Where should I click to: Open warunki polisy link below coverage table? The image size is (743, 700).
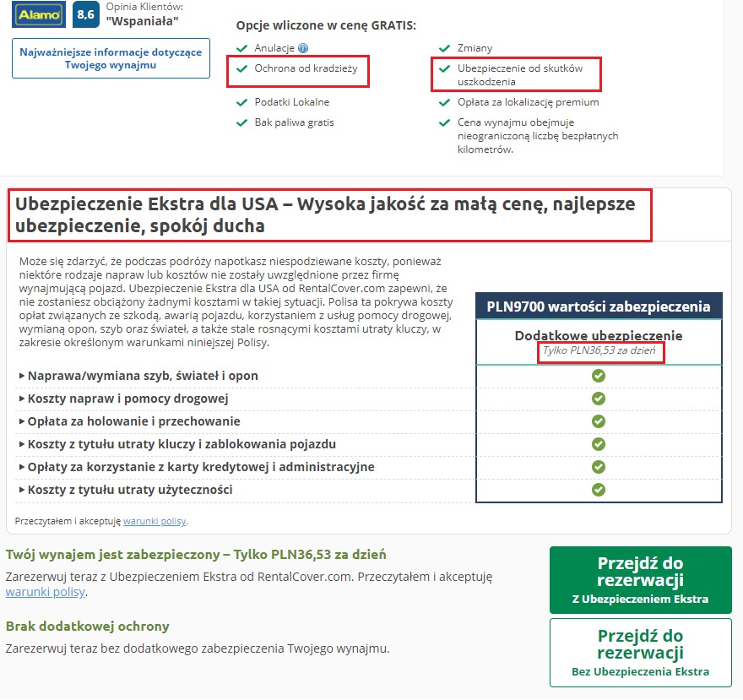tap(155, 521)
